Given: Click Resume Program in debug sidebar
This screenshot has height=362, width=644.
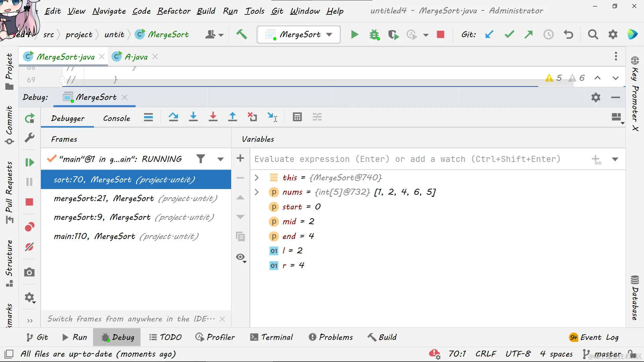Looking at the screenshot, I should point(30,163).
